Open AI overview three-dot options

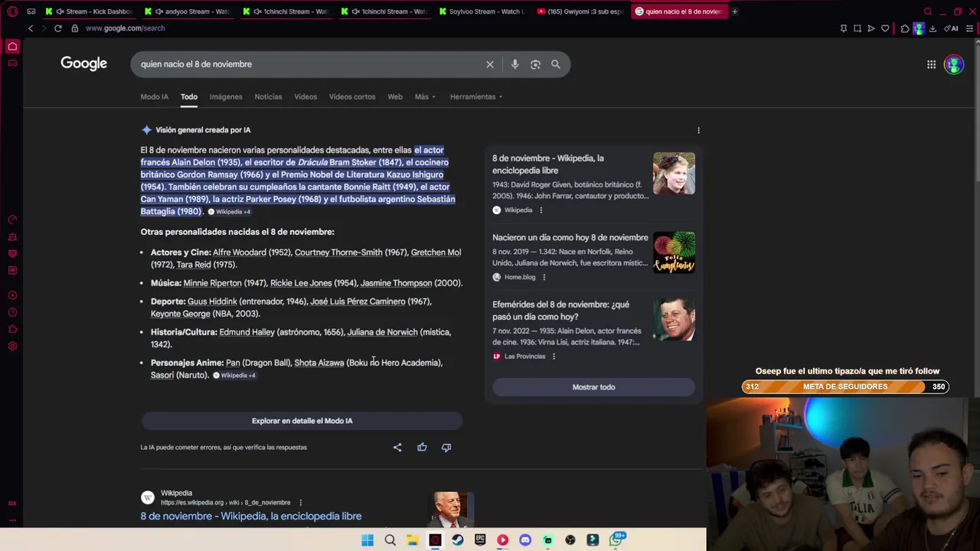click(x=698, y=130)
